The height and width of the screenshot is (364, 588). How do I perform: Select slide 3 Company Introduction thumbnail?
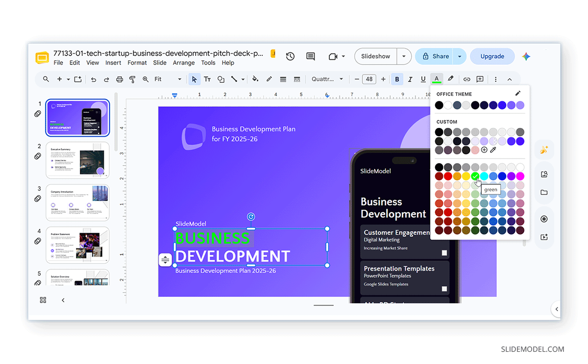coord(77,202)
